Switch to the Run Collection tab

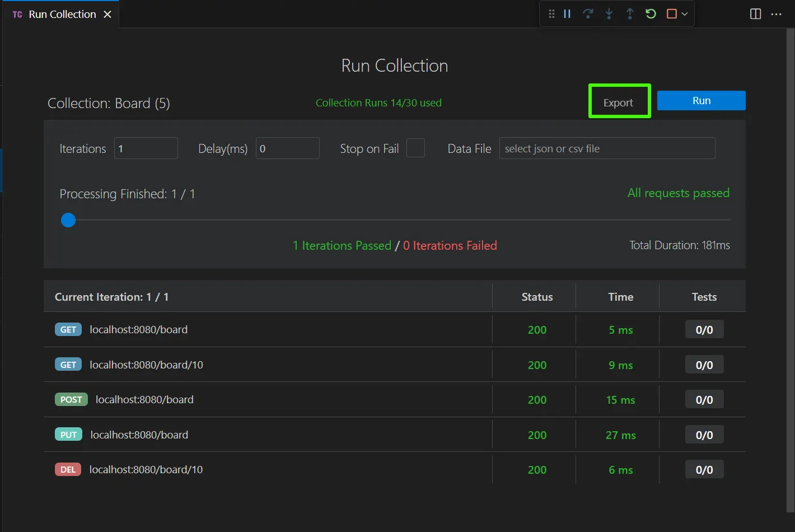62,14
